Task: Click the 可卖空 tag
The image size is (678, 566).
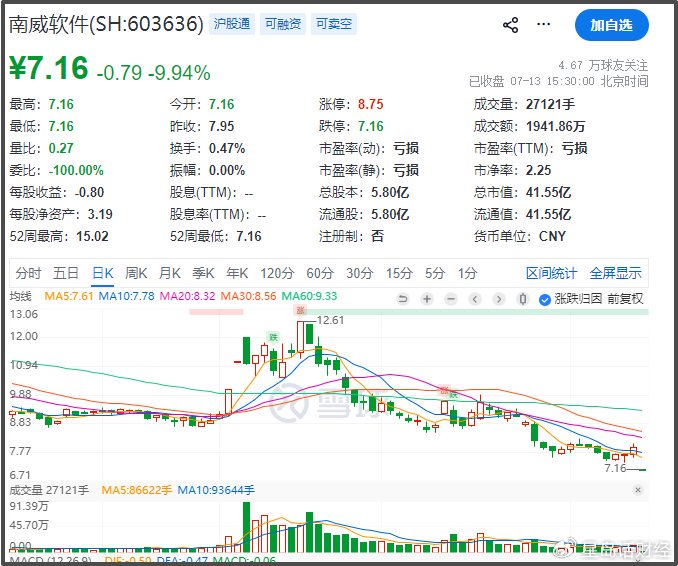Action: click(x=333, y=24)
